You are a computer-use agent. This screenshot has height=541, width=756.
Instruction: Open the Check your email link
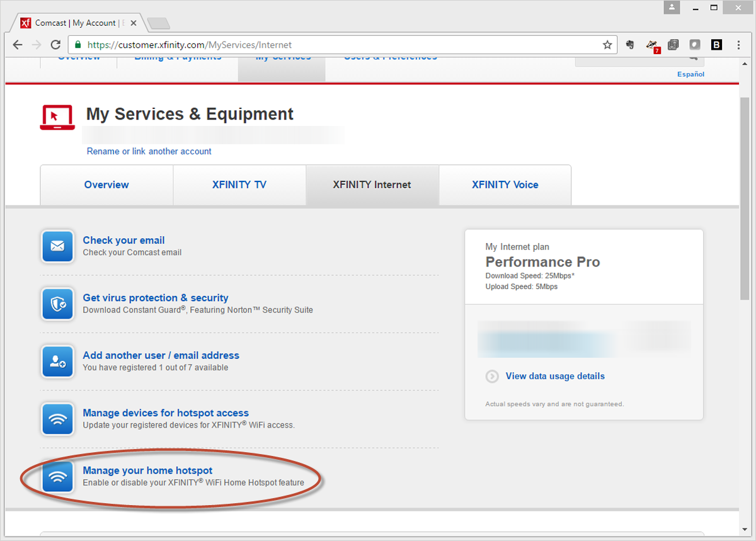click(123, 240)
